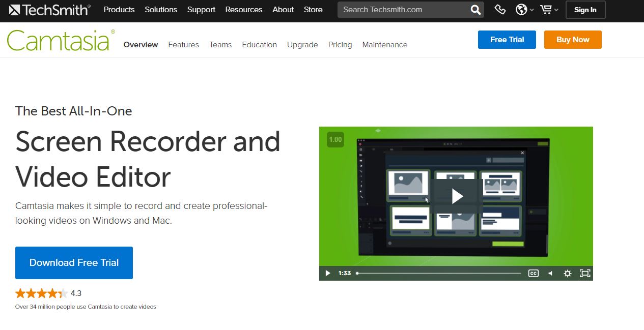
Task: Play the video with the center play button
Action: (x=457, y=196)
